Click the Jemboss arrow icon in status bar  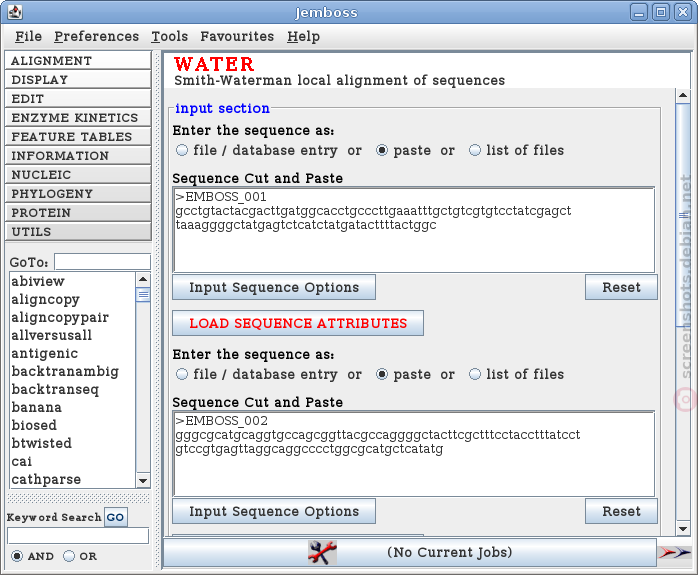(x=674, y=553)
